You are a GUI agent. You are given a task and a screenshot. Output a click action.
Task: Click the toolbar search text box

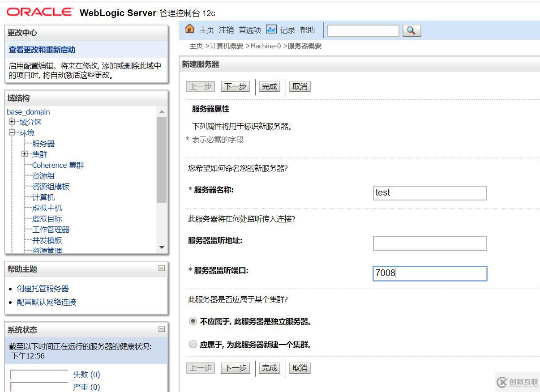[x=363, y=30]
